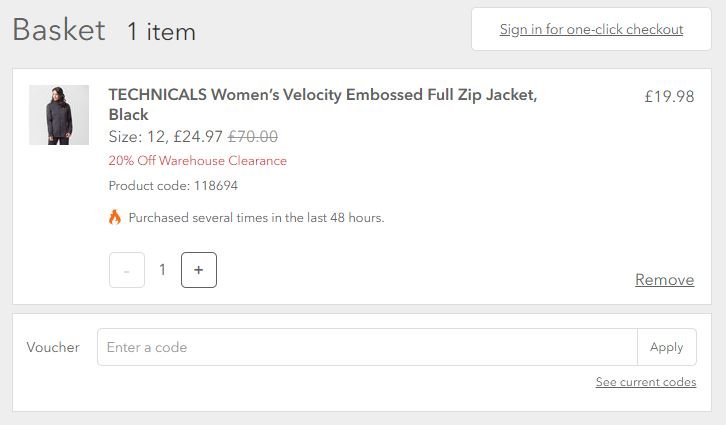Decrease quantity with the minus button
Viewport: 726px width, 425px height.
point(127,270)
